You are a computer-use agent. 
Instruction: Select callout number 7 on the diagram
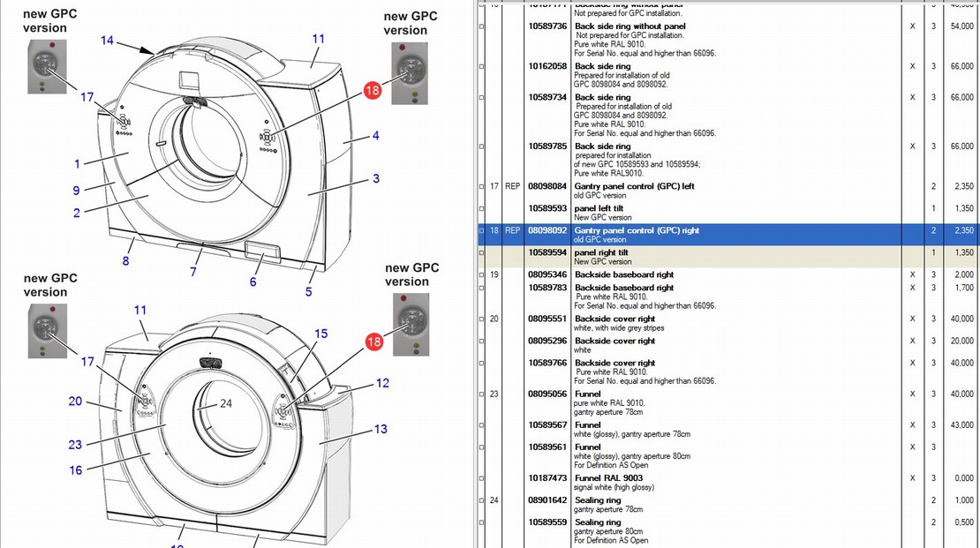[193, 272]
